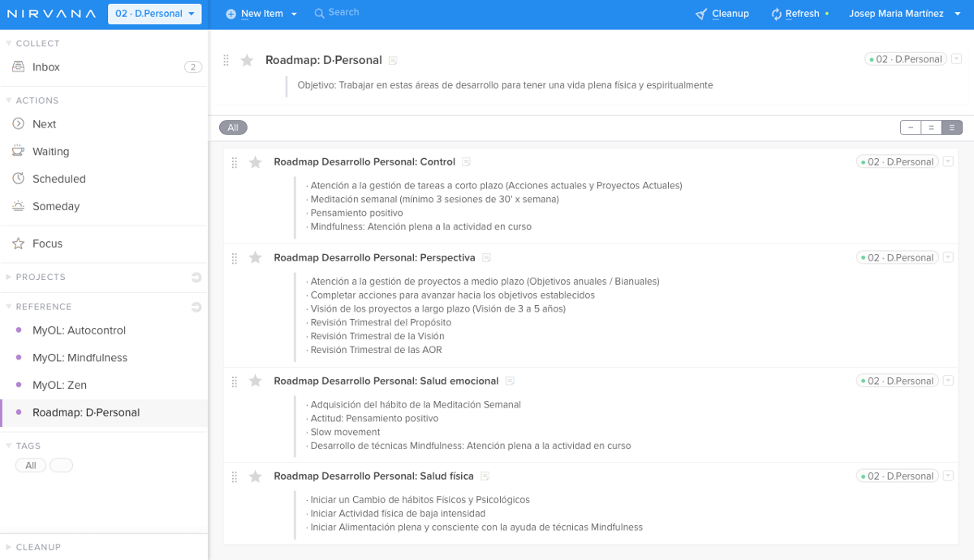Viewport: 974px width, 560px height.
Task: Expand the Projects section in sidebar
Action: [41, 278]
